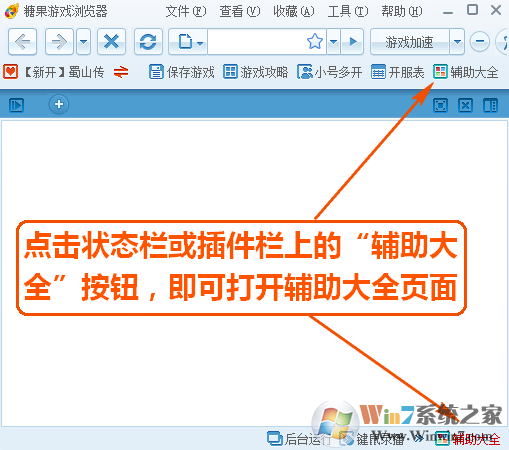
Task: Open the 文件(F) menu
Action: [x=186, y=11]
